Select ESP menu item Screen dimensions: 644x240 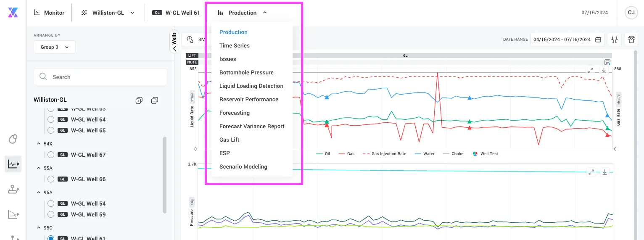click(225, 153)
